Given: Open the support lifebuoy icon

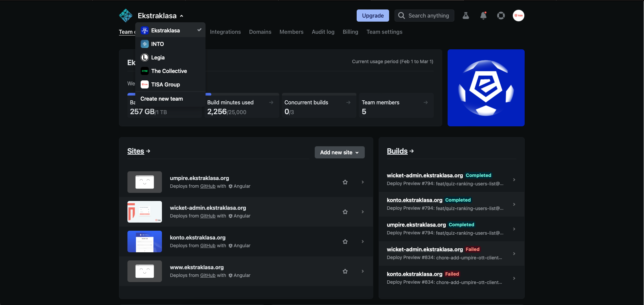Looking at the screenshot, I should click(x=501, y=16).
